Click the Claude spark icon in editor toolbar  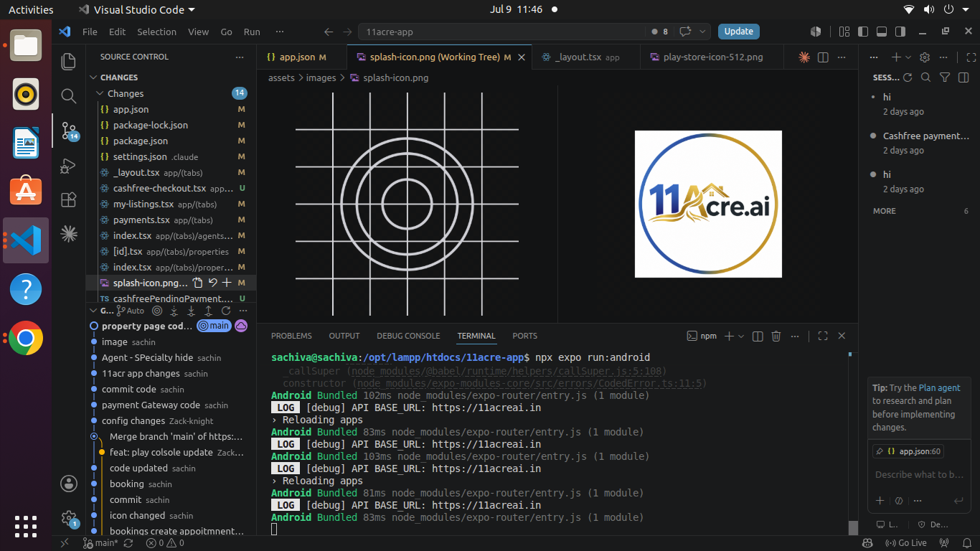[x=804, y=57]
